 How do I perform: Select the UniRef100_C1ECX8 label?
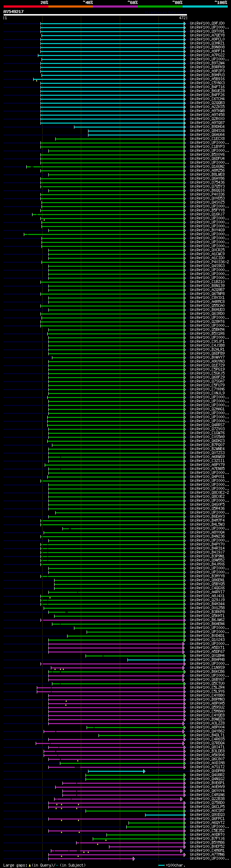pos(207,139)
